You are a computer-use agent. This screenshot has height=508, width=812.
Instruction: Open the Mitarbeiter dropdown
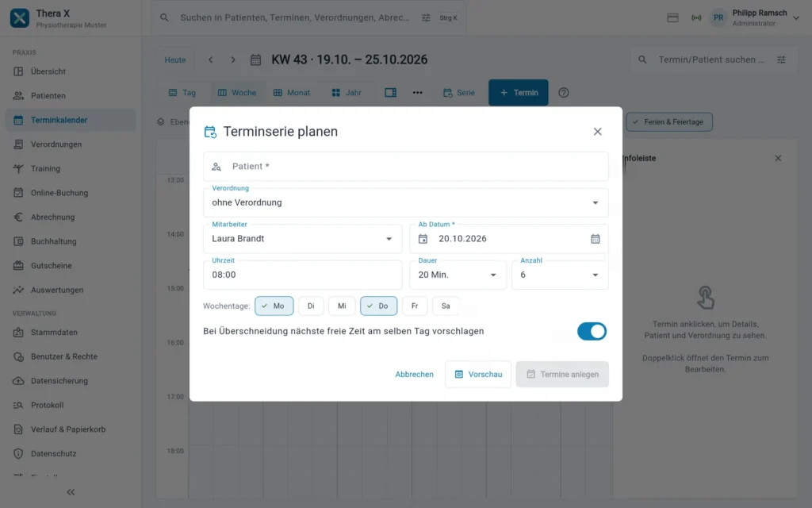point(302,238)
